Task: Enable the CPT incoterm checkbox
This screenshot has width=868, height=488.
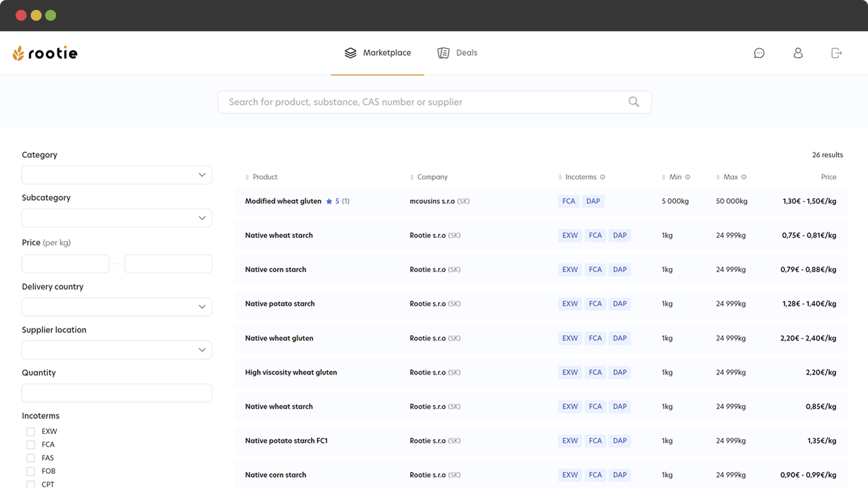Action: [x=31, y=484]
